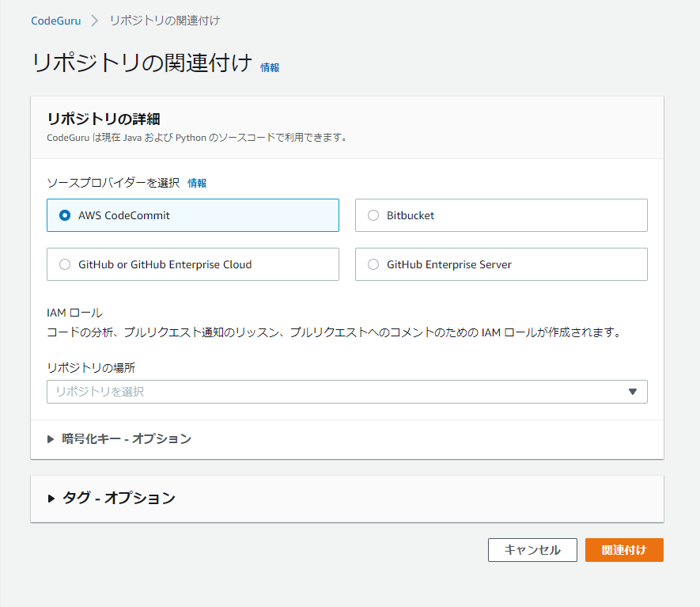Click the リポジトリの詳細 heading
This screenshot has width=700, height=607.
(x=104, y=119)
